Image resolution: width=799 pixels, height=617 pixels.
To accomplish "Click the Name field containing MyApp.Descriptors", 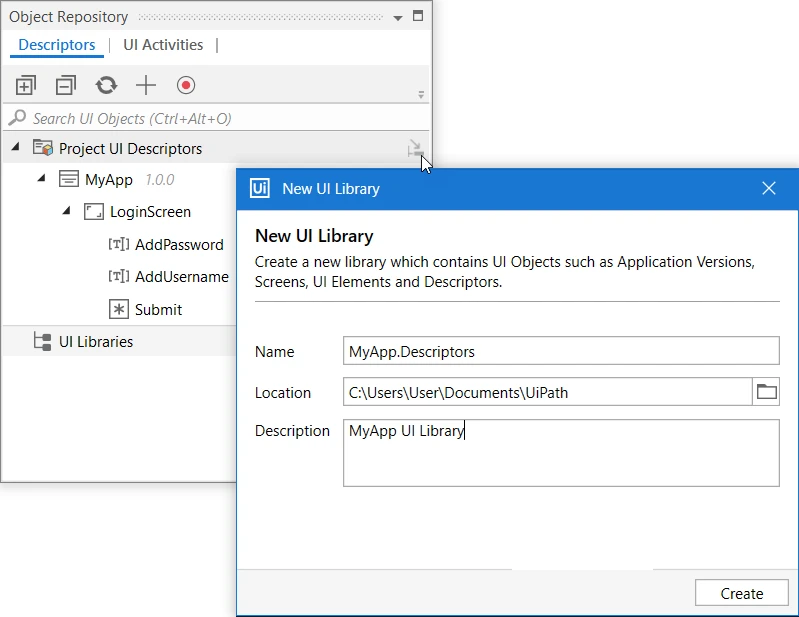I will pos(561,351).
